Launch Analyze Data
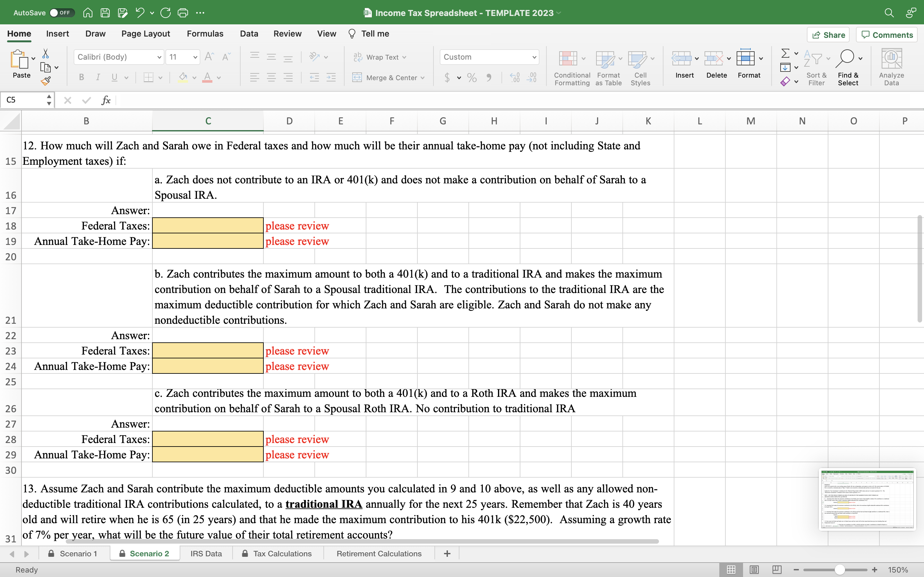 pos(891,67)
